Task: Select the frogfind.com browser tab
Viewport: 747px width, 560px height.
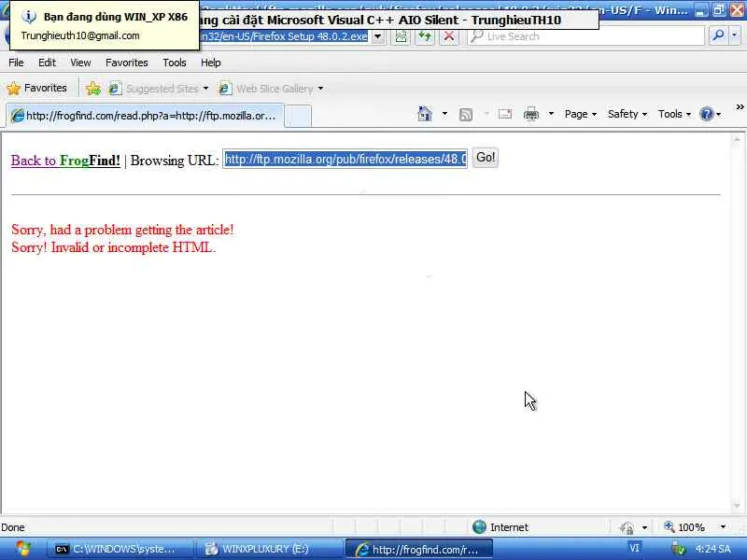Action: point(145,116)
